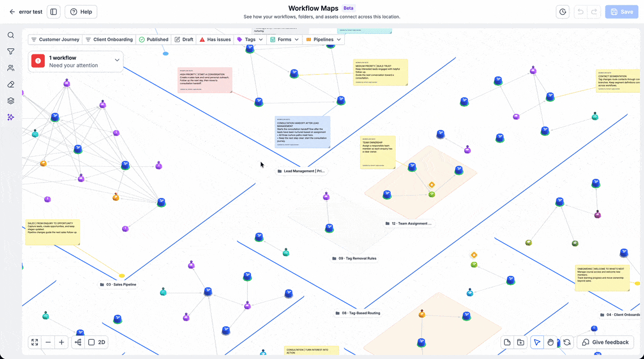Viewport: 644px width, 359px height.
Task: Switch to the hand pan tool
Action: point(550,342)
